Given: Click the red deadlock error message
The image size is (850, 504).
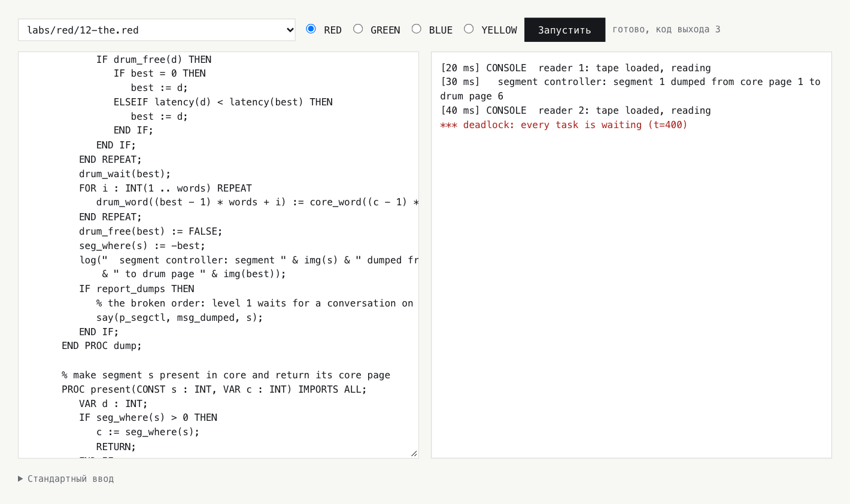Looking at the screenshot, I should [x=564, y=125].
